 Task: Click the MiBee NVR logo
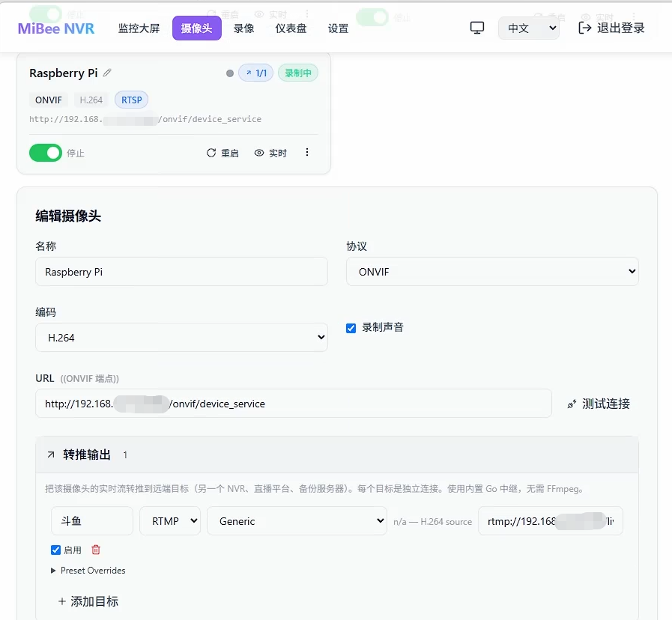(x=56, y=28)
